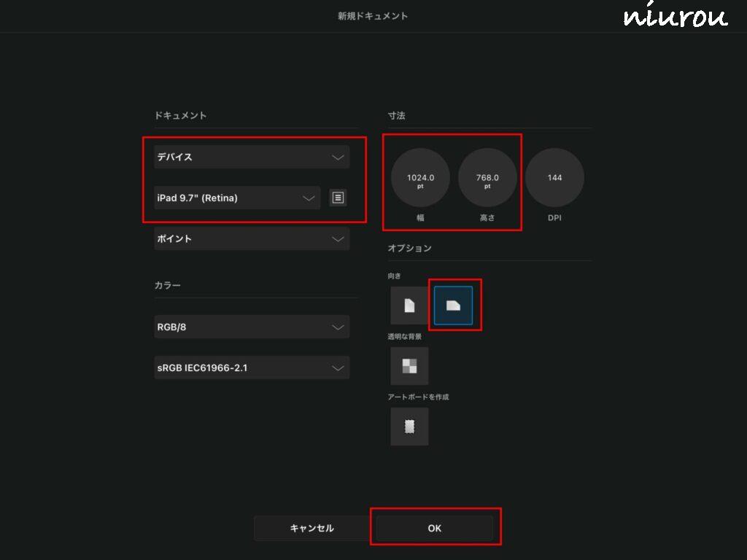Screen dimensions: 747x560
Task: Tap the 144 DPI dial
Action: 554,179
